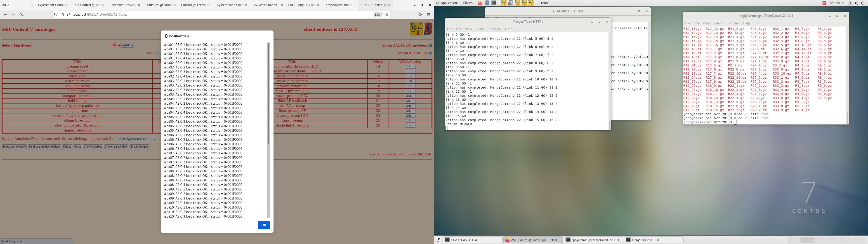Open the FEE64 aida01 dropdown

click(127, 45)
